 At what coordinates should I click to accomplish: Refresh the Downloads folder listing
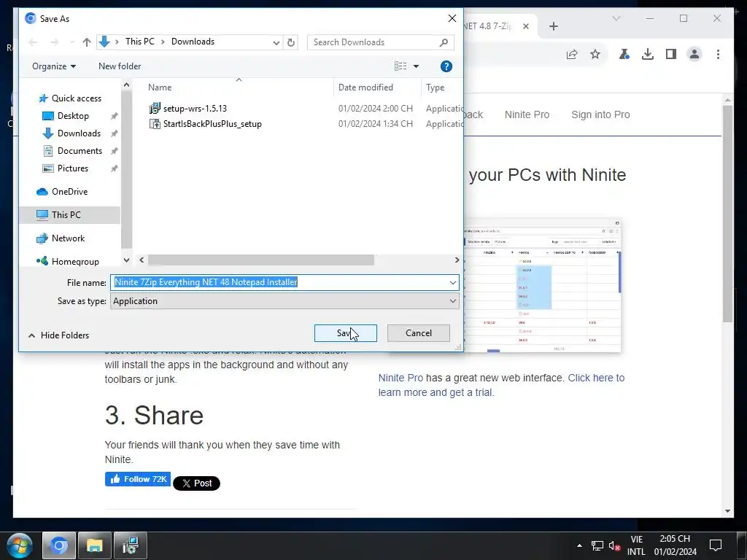click(x=290, y=42)
